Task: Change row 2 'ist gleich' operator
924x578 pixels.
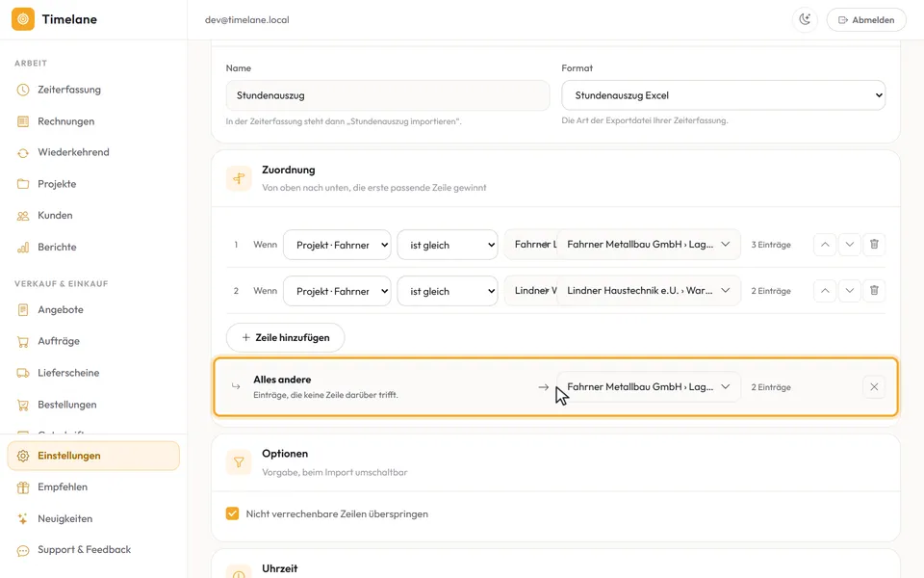Action: pos(448,291)
